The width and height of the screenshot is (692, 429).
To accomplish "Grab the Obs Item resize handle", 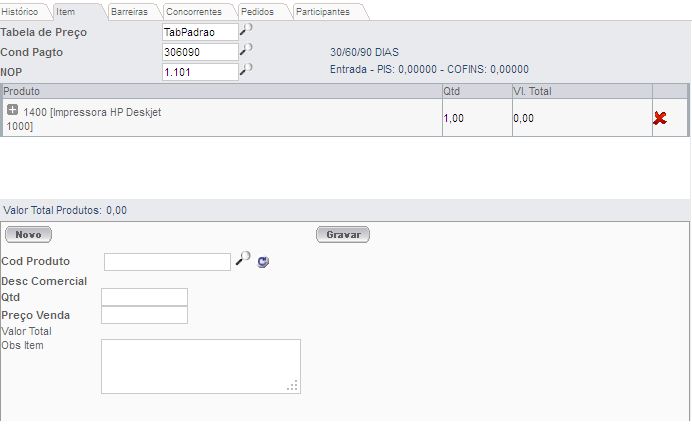I will (293, 385).
